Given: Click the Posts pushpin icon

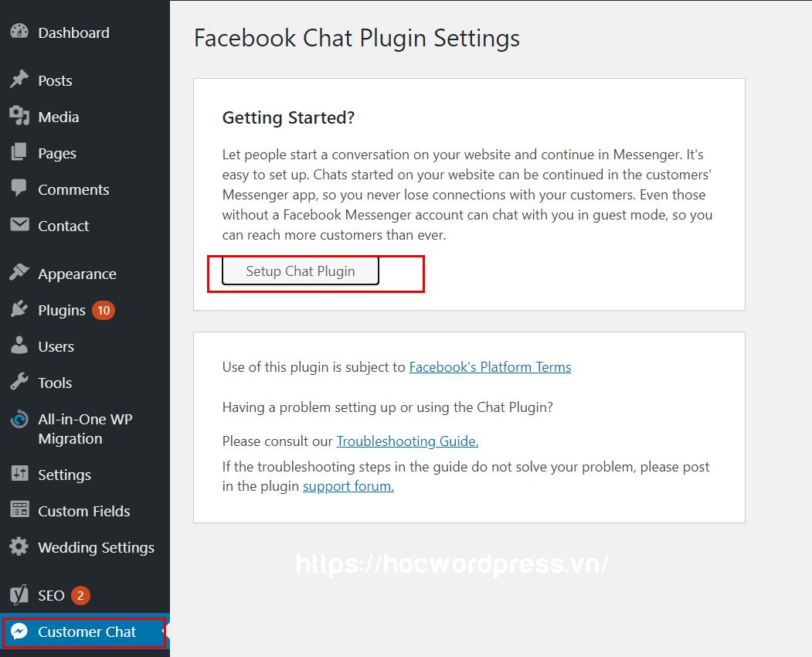Looking at the screenshot, I should click(x=19, y=80).
